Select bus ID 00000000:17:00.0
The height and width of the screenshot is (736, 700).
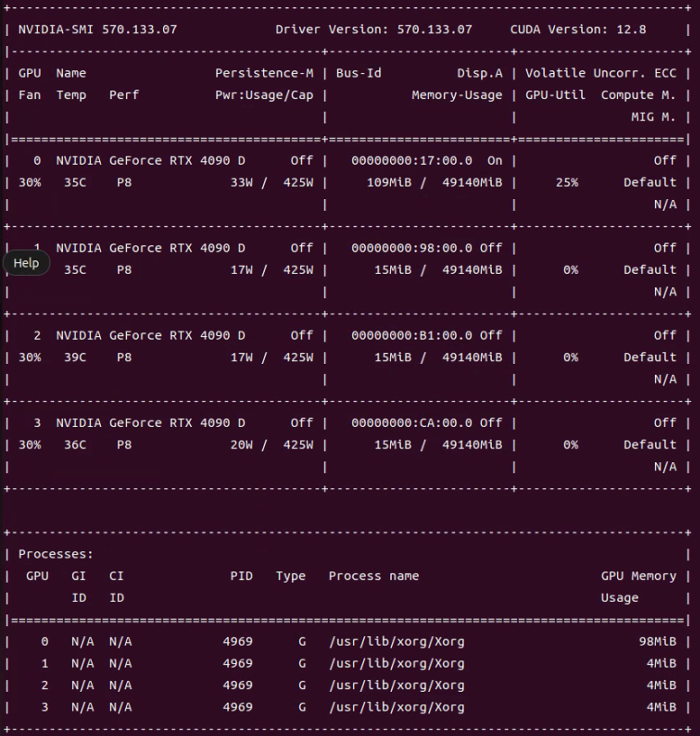pyautogui.click(x=412, y=160)
